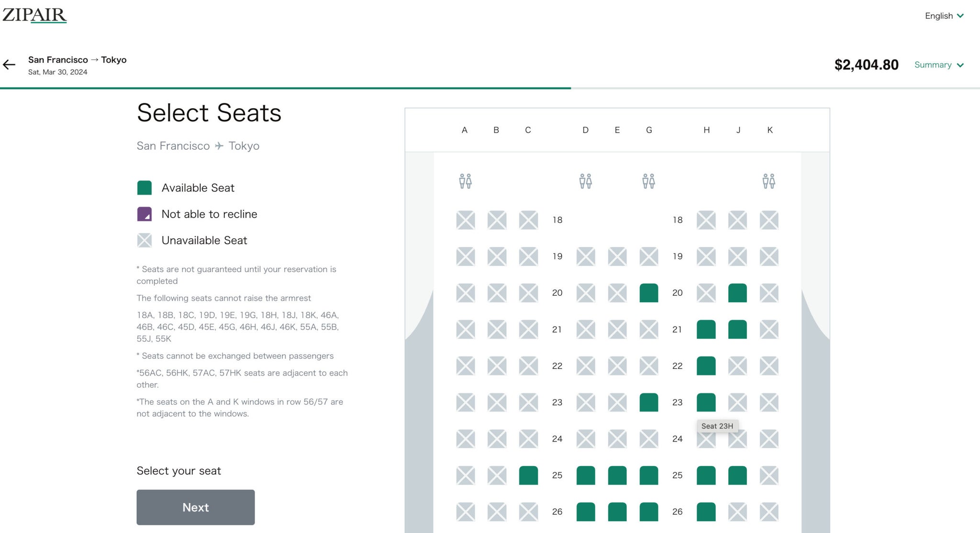Select available seat 20G

click(649, 293)
